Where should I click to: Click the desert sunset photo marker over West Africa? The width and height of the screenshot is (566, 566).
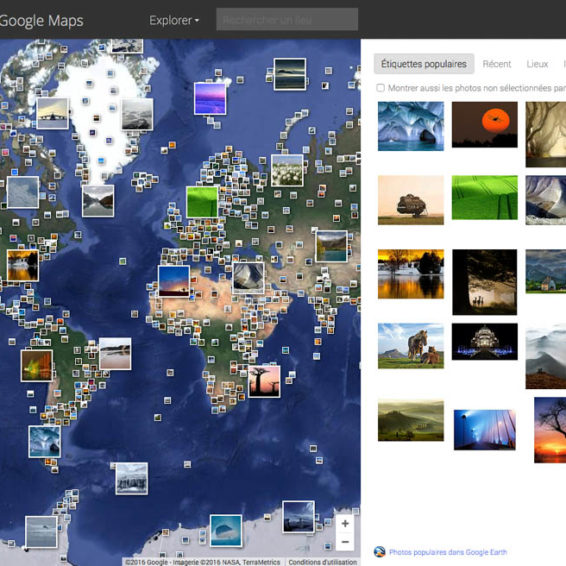[174, 282]
